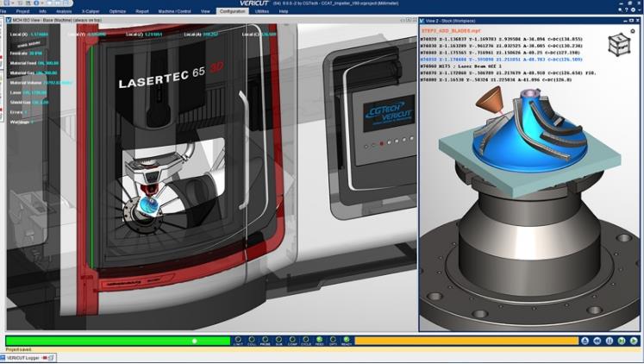The height and width of the screenshot is (364, 644).
Task: Open the X-Caliper menu tab
Action: tap(91, 11)
